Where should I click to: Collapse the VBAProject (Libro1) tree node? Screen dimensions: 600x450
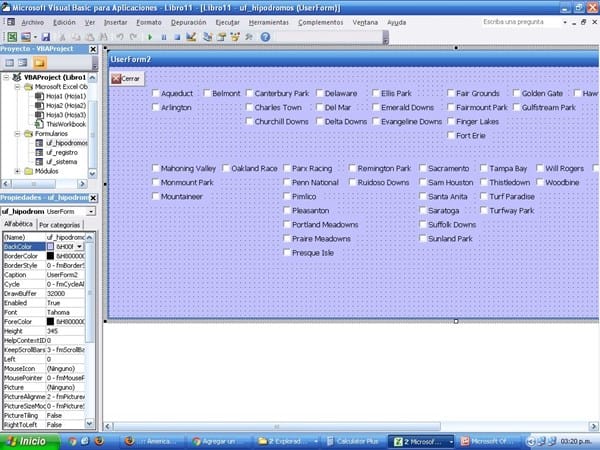(6, 77)
